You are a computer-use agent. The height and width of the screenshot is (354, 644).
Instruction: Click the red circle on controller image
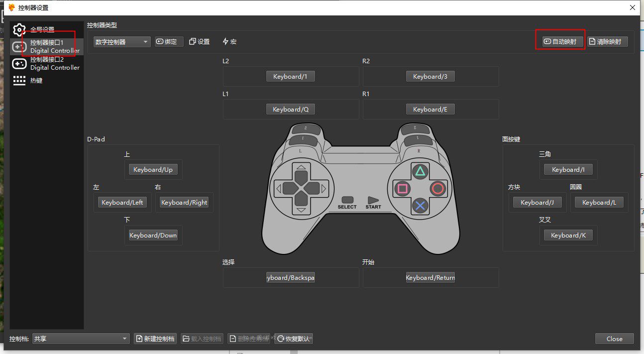pyautogui.click(x=437, y=189)
